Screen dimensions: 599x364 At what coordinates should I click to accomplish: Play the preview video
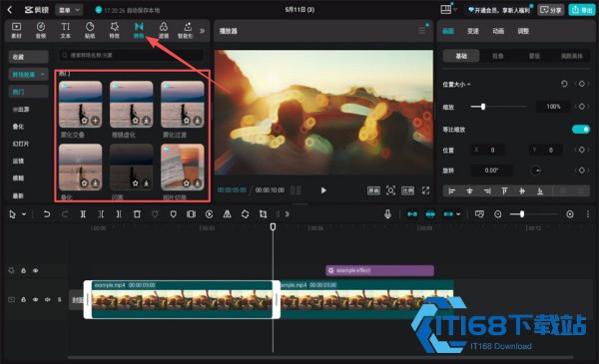click(x=323, y=190)
